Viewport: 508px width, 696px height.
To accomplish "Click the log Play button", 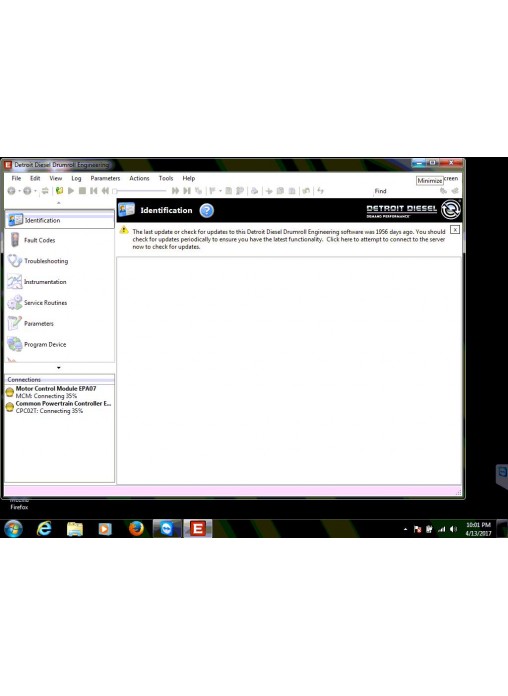I will [x=71, y=191].
